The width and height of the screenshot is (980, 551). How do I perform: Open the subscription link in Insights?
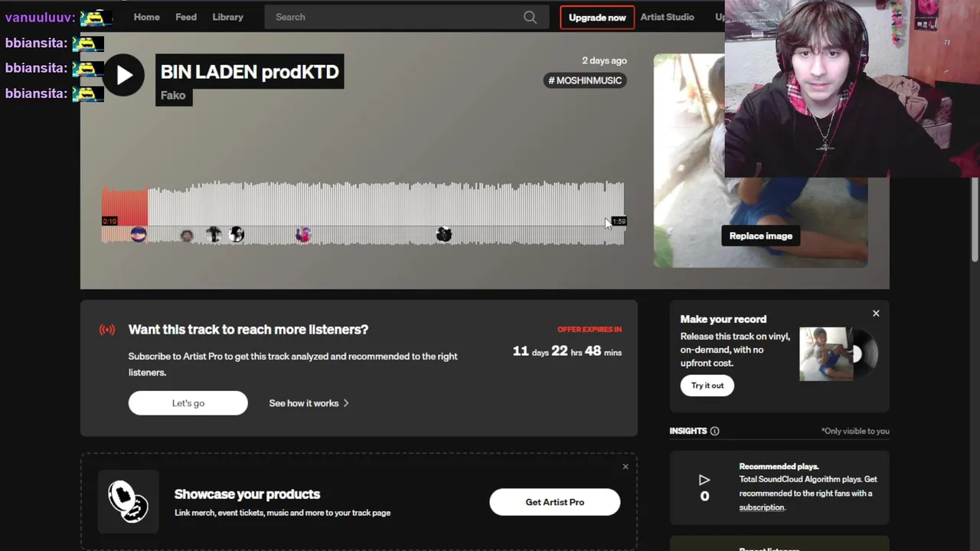coord(762,507)
